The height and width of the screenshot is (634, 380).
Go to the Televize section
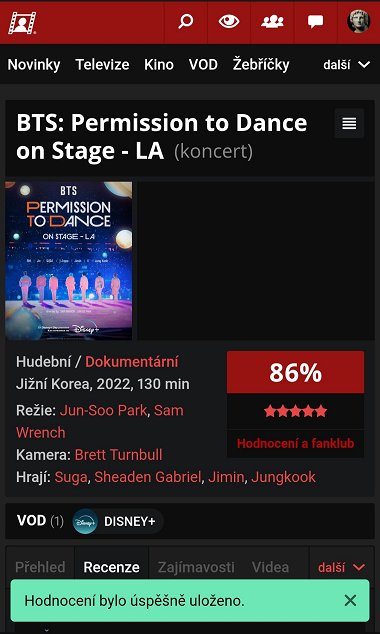pos(102,65)
